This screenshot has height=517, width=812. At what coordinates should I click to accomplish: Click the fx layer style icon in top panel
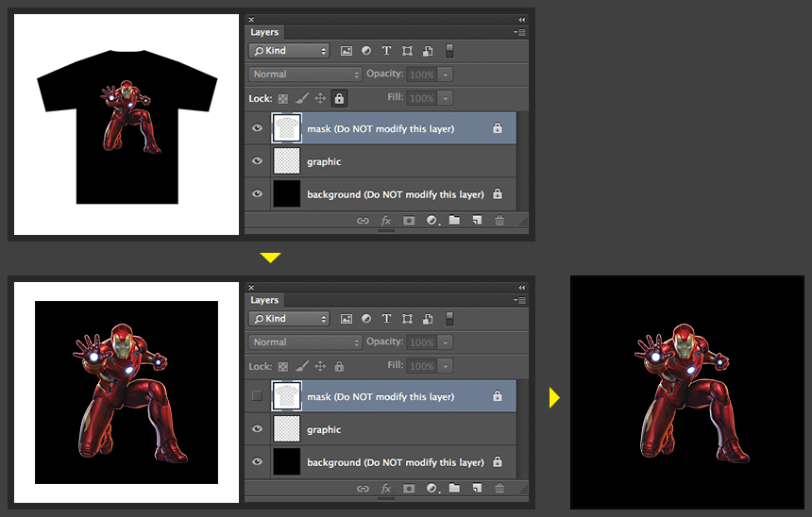[x=386, y=221]
